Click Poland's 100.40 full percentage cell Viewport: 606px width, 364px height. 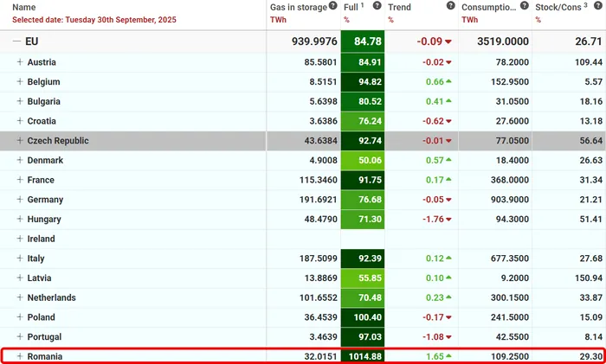(x=362, y=317)
